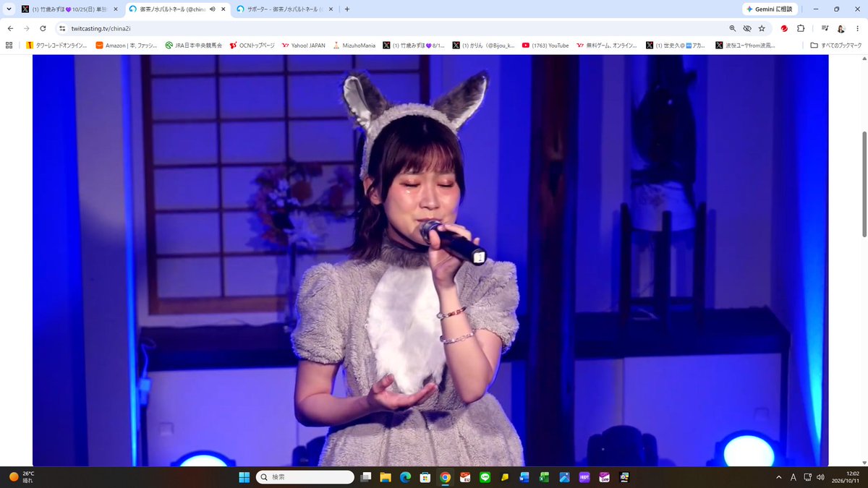Open タワーレコードオンライン bookmark

click(x=56, y=45)
